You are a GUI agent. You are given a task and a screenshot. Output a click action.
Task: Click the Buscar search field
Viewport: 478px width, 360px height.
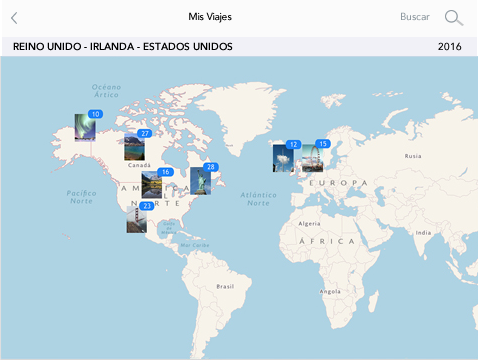coord(415,17)
